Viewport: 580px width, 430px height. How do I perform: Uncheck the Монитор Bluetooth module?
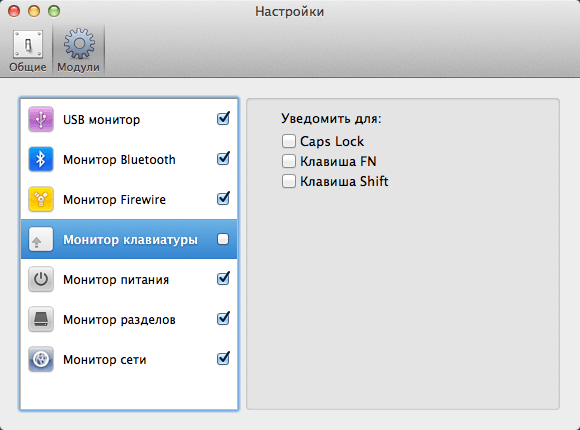pyautogui.click(x=223, y=158)
